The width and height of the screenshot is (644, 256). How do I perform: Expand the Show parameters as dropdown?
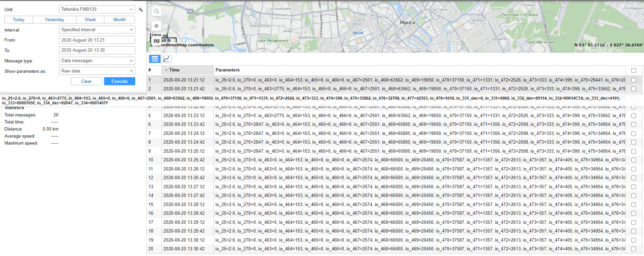[97, 71]
